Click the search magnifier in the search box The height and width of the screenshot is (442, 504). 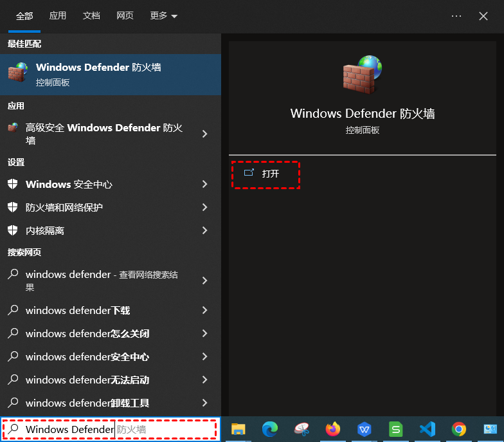(x=13, y=428)
